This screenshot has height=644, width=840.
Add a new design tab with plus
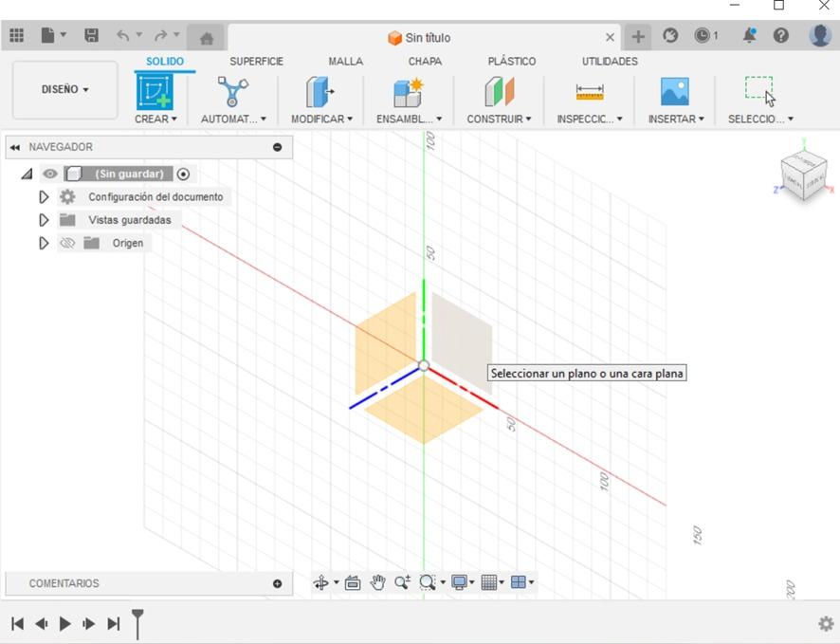tap(637, 36)
